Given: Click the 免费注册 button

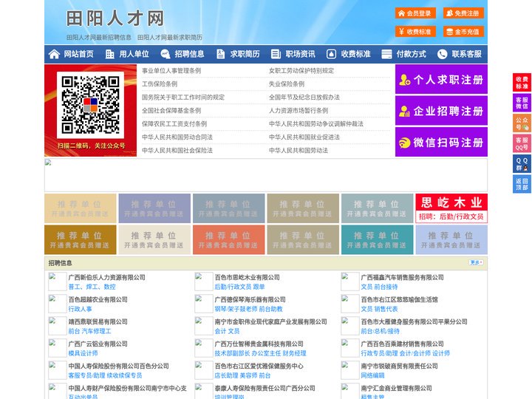Looking at the screenshot, I should pos(463,13).
